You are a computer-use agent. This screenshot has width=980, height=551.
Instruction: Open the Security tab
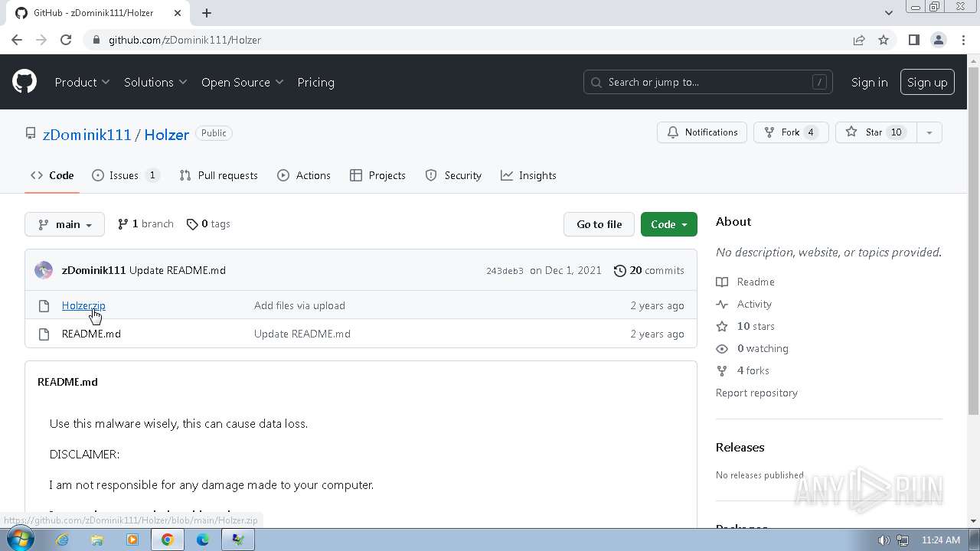pyautogui.click(x=453, y=175)
